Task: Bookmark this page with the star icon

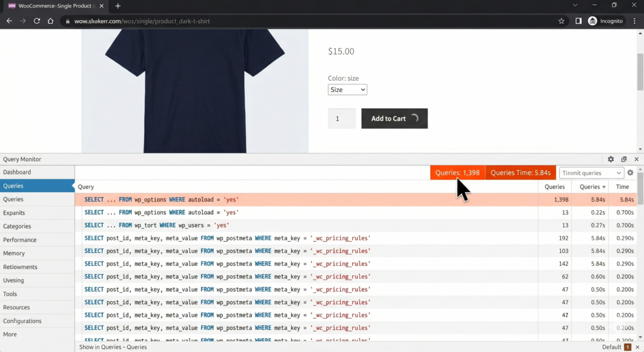Action: (561, 21)
